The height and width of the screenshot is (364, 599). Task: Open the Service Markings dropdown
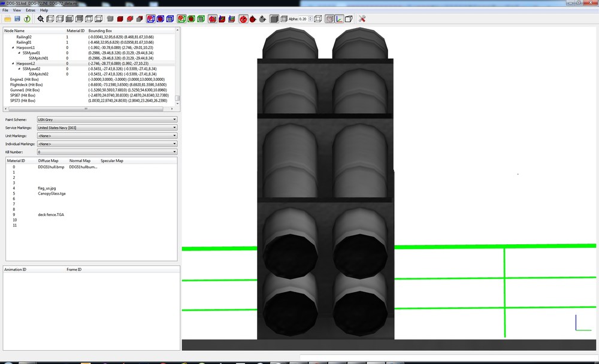[107, 128]
